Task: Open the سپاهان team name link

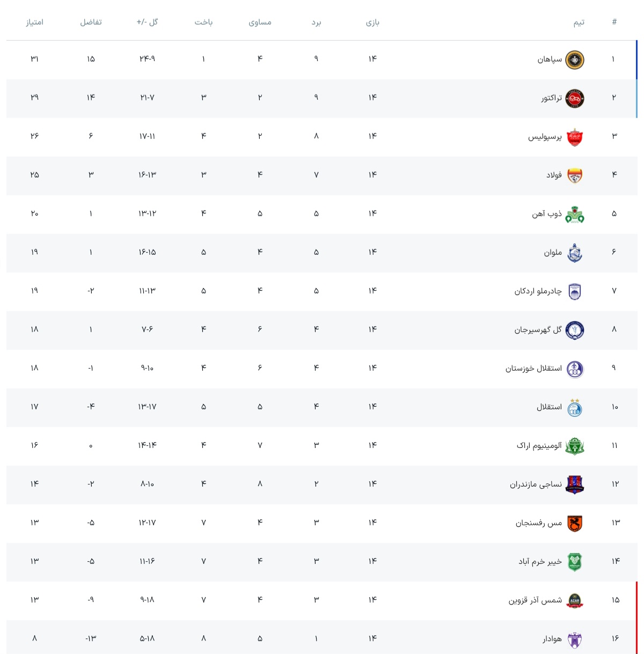Action: point(550,59)
